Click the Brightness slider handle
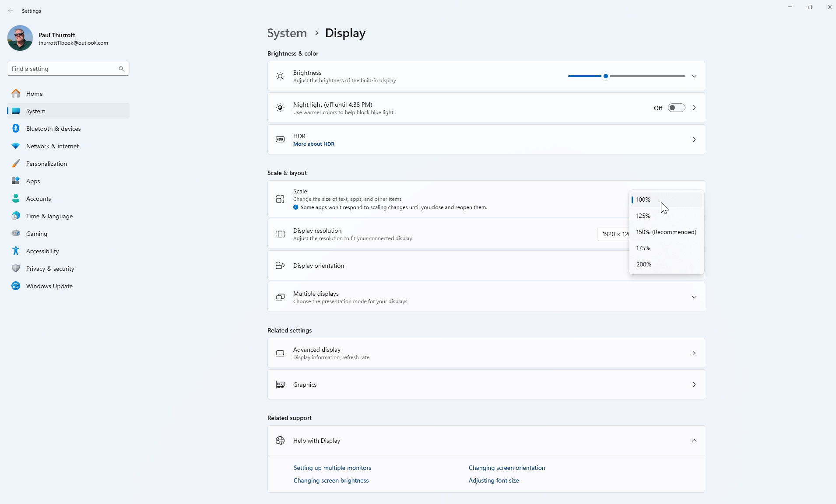 [x=606, y=77]
